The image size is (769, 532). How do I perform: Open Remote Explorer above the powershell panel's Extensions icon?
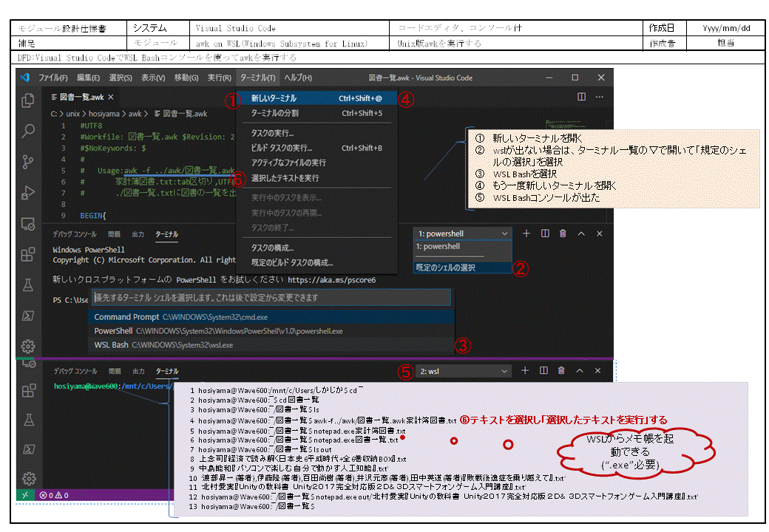pos(28,224)
